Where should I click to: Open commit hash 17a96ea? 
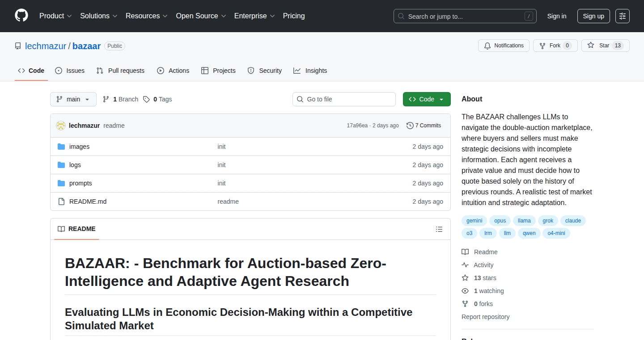point(357,126)
